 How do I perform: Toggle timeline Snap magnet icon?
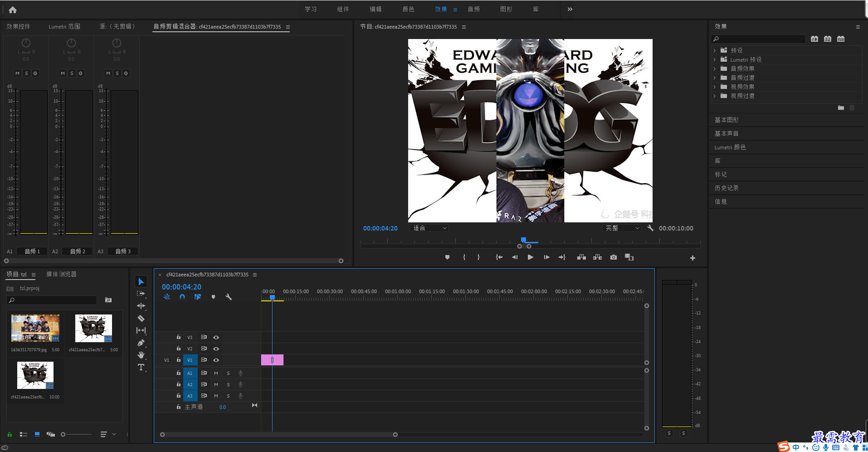182,297
